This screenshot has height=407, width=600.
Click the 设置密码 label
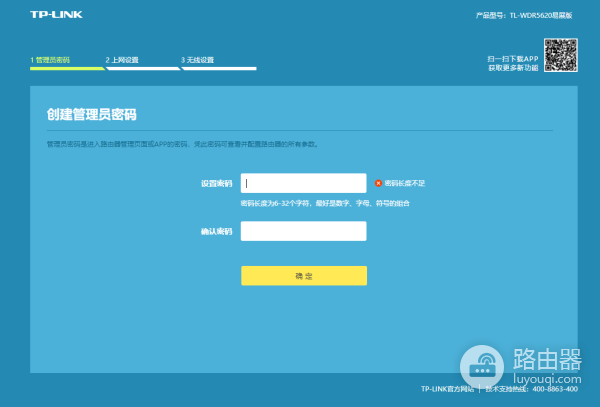(x=216, y=184)
